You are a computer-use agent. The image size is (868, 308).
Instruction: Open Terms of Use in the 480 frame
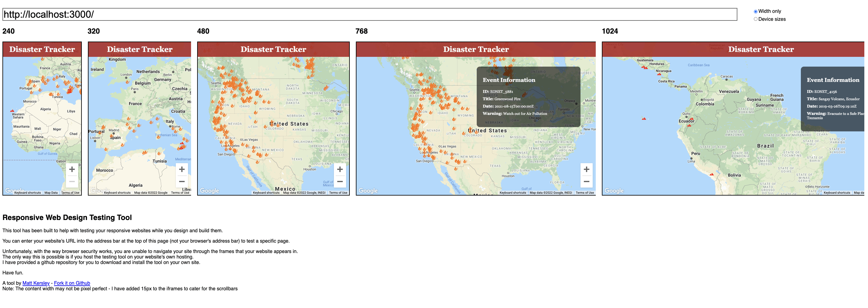coord(338,193)
